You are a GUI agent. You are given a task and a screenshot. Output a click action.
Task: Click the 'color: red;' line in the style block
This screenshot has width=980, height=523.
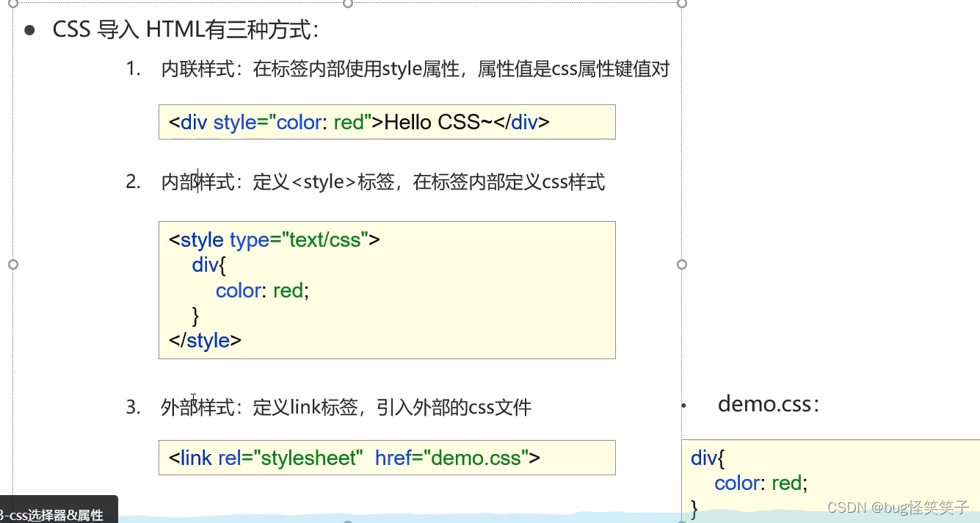pos(262,290)
